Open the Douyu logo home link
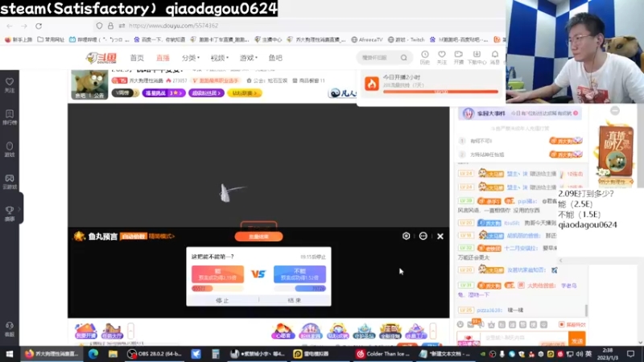 101,58
